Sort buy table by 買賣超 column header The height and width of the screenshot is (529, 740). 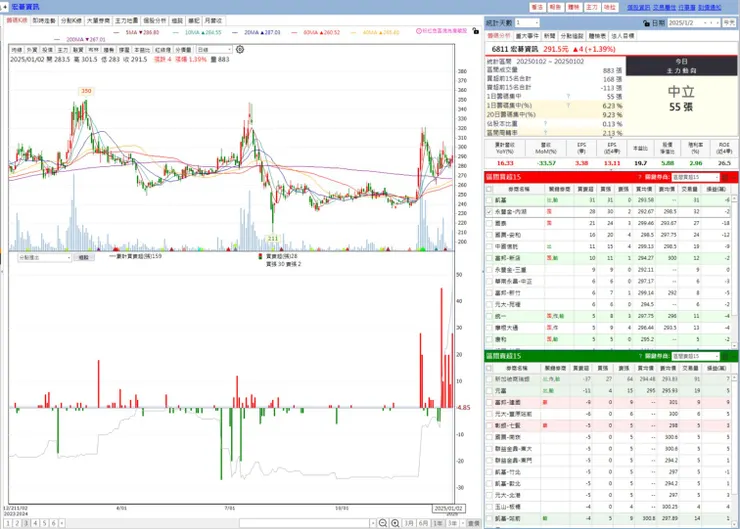point(586,189)
